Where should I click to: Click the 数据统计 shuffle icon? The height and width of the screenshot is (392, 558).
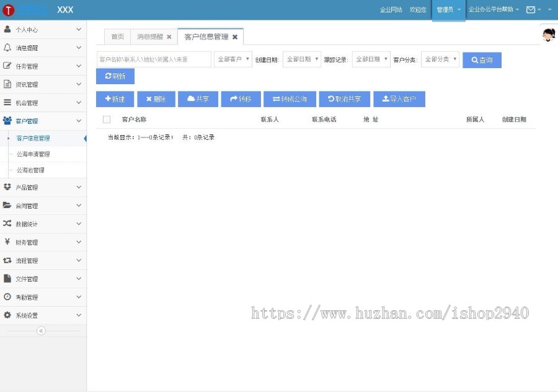click(6, 224)
